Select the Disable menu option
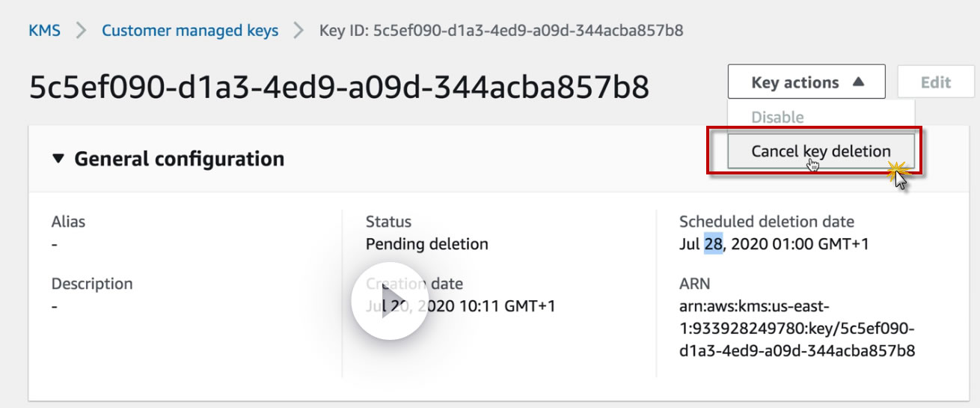 pyautogui.click(x=777, y=118)
